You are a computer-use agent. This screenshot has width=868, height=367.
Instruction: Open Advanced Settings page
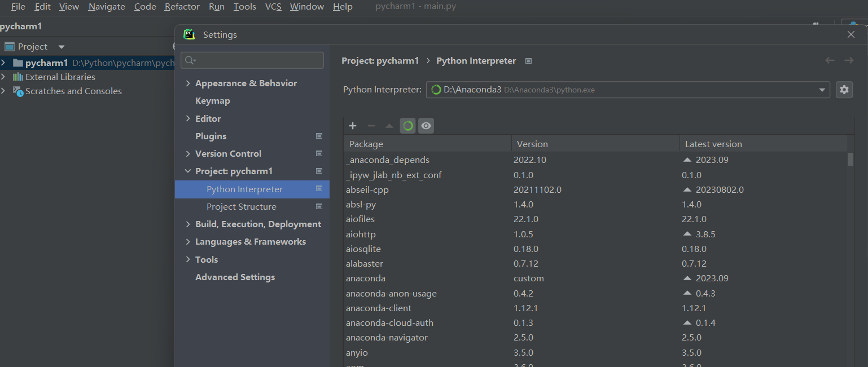[235, 277]
